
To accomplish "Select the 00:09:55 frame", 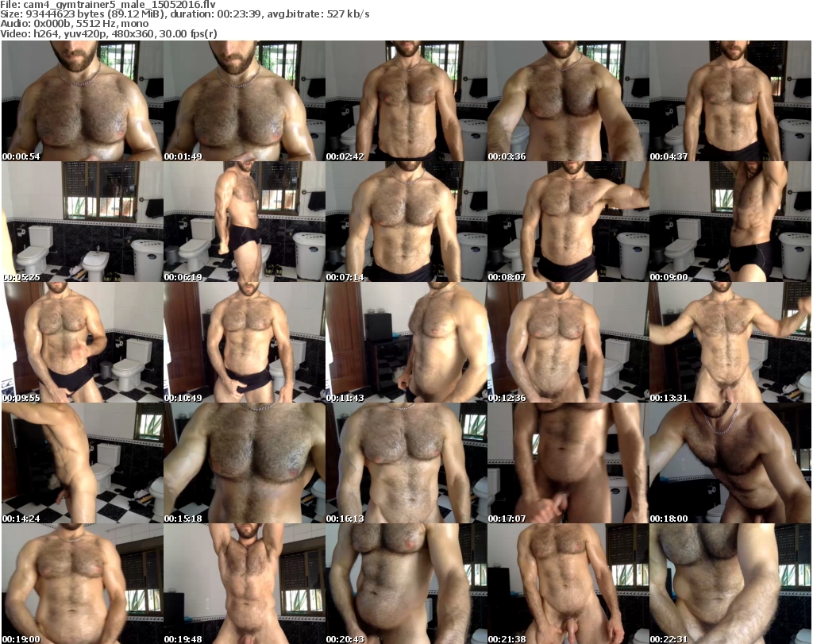I will coord(83,342).
